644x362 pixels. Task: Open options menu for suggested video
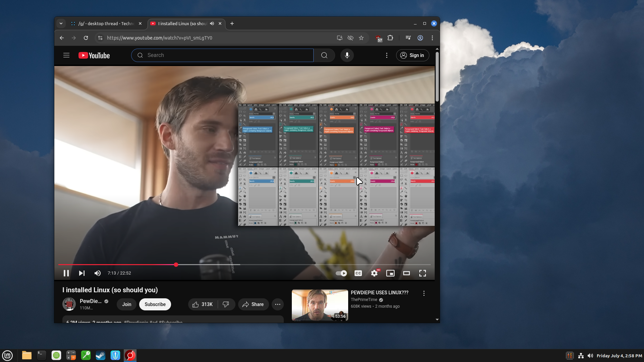point(424,293)
